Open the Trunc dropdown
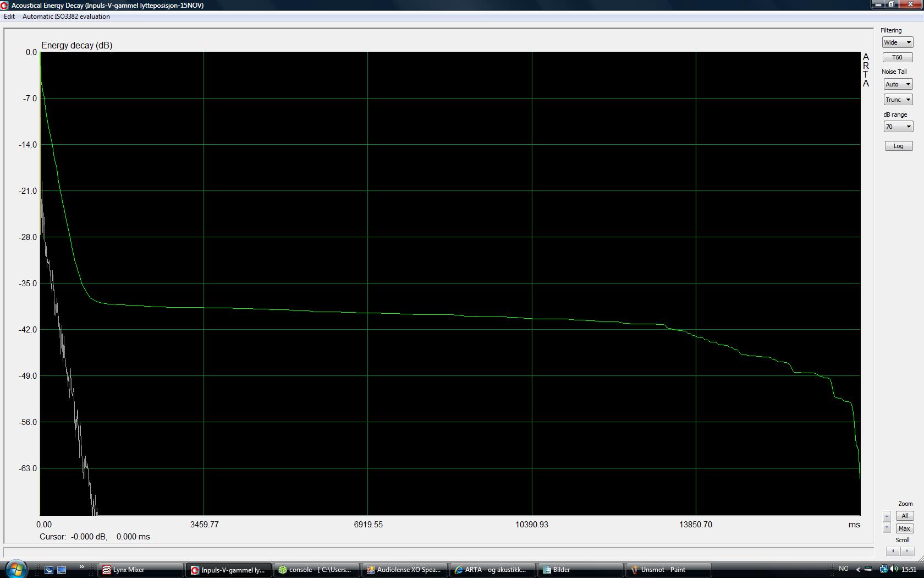Viewport: 924px width, 578px height. (898, 100)
